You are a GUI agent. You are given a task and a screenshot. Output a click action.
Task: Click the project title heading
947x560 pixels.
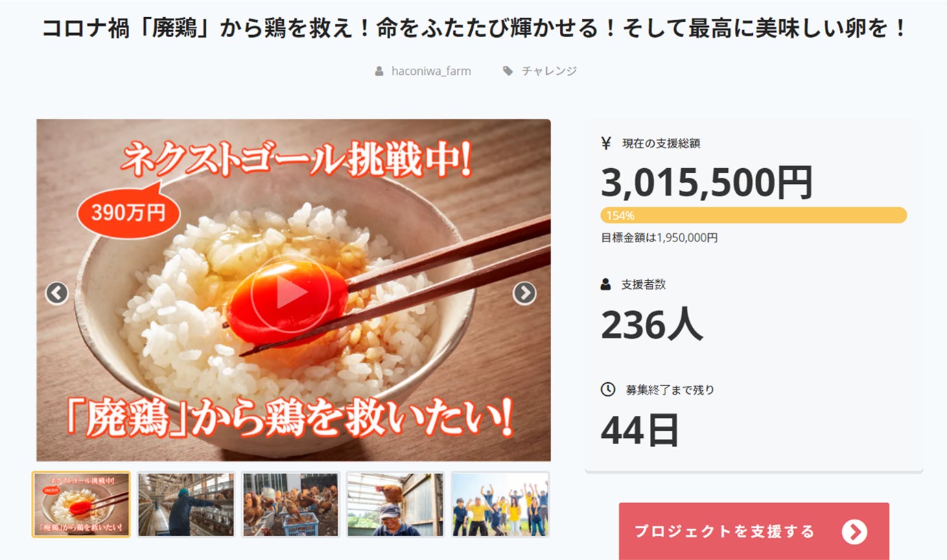click(x=474, y=29)
